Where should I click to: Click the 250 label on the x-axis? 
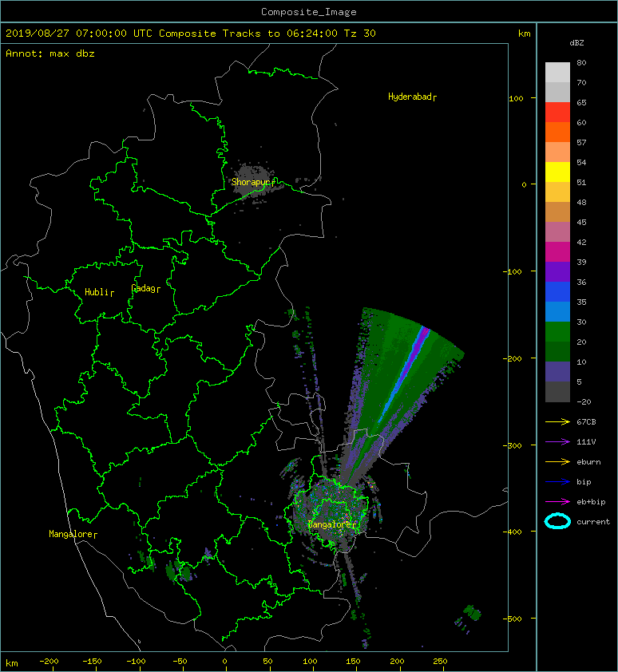pos(440,662)
